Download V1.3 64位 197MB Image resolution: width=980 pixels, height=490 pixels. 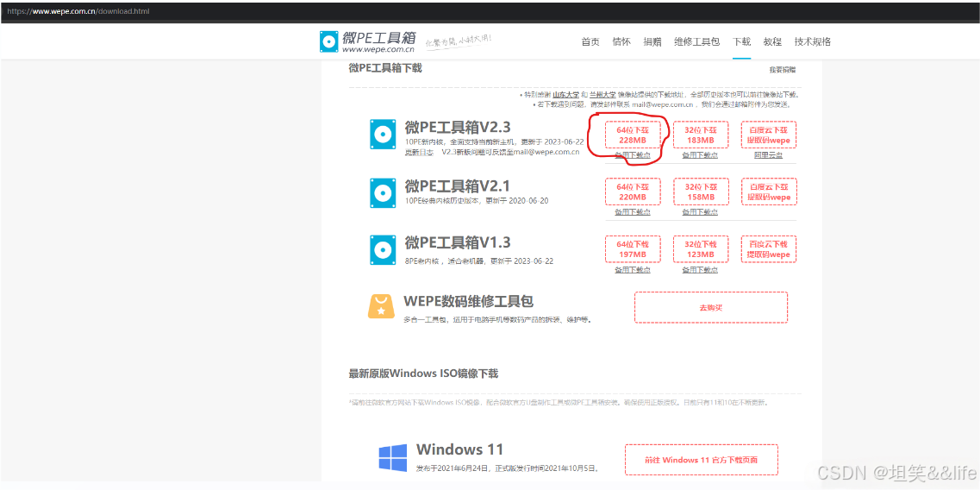point(632,249)
